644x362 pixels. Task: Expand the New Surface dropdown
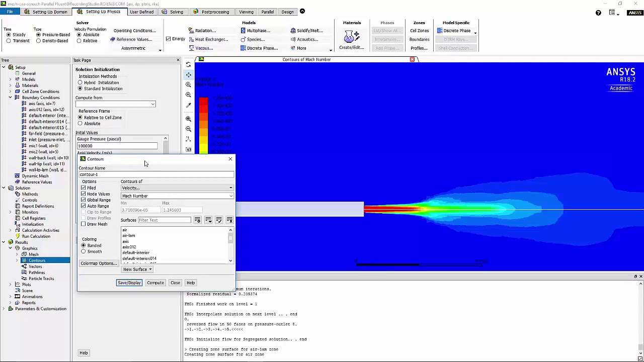(x=137, y=269)
